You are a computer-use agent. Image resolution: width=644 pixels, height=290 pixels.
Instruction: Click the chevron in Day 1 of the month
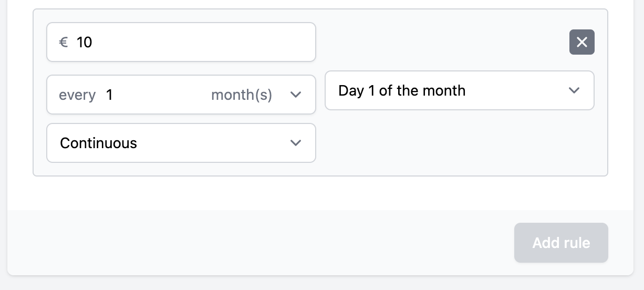(574, 90)
